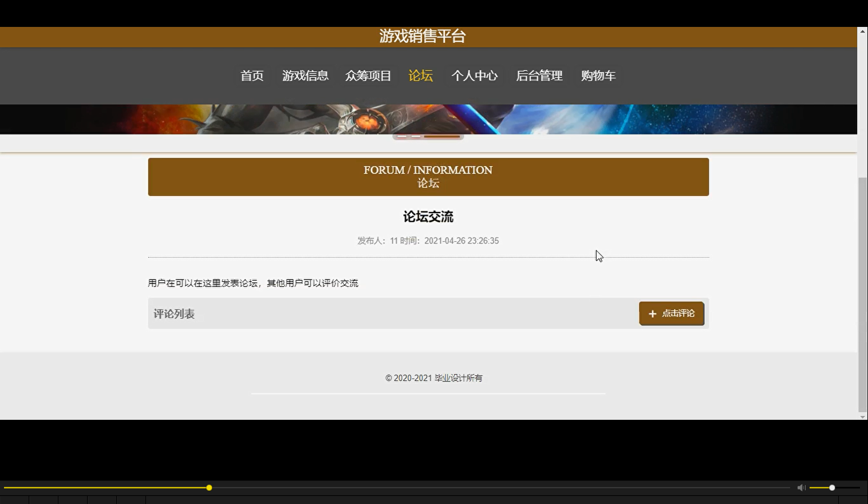Screen dimensions: 868x504
Task: Open the 游戏信息 navigation item
Action: coord(305,76)
